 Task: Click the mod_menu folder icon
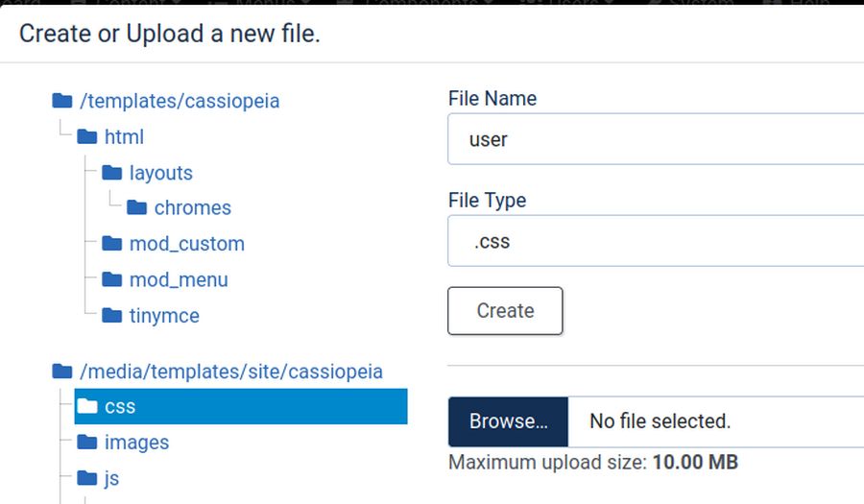pyautogui.click(x=112, y=280)
